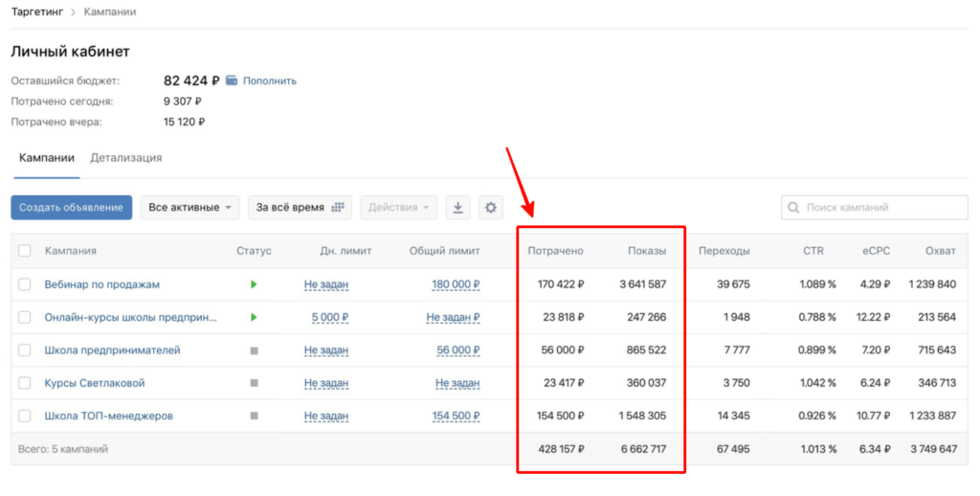Expand the Все активные filter dropdown

[190, 208]
